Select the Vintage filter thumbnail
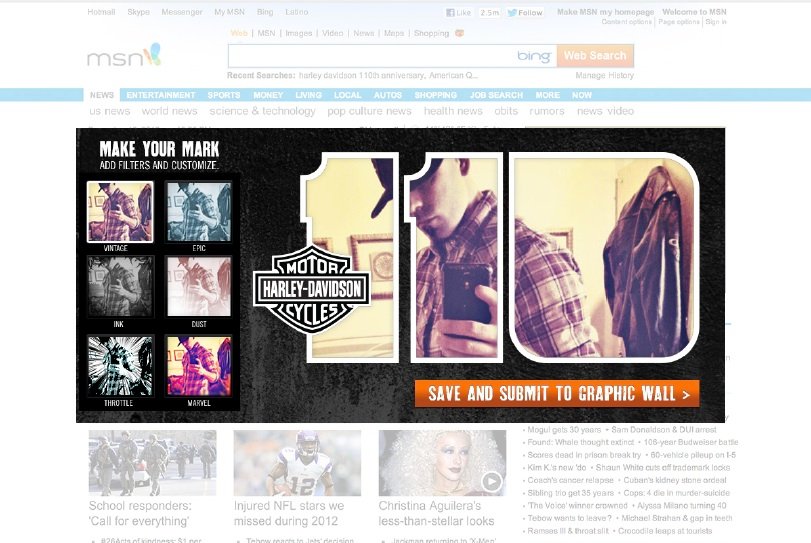811x543 pixels. click(x=120, y=212)
